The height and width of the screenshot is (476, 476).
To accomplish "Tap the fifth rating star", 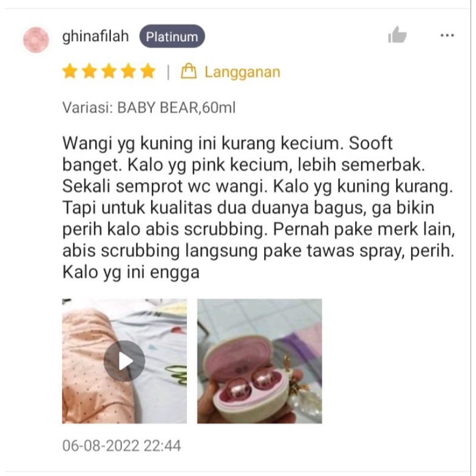I will (148, 72).
